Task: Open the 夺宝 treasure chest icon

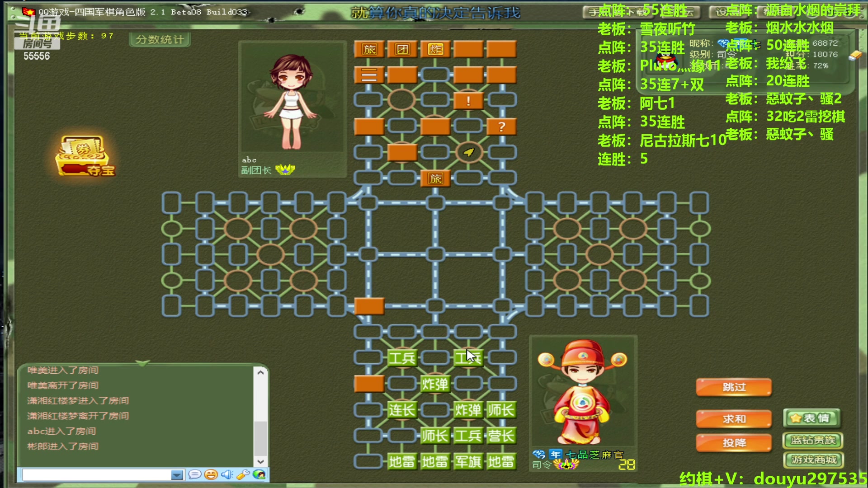Action: (85, 156)
